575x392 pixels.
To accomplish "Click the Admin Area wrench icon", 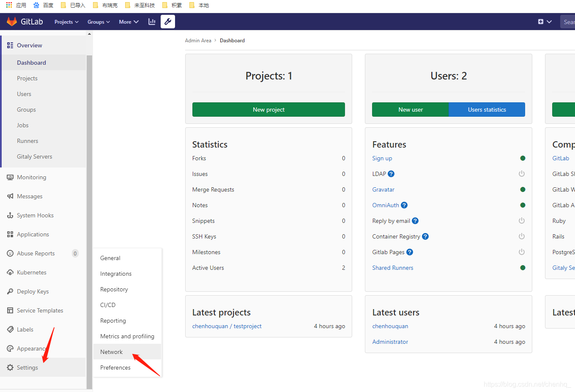I will pyautogui.click(x=168, y=22).
